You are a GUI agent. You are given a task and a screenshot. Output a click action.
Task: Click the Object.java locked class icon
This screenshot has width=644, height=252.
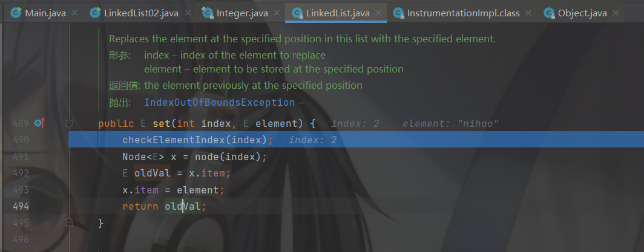[x=550, y=13]
